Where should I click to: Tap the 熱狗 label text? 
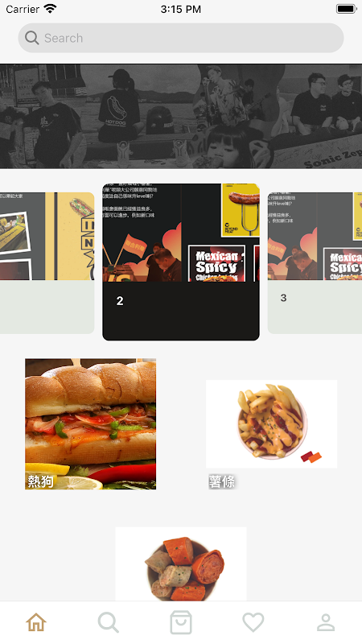(40, 481)
